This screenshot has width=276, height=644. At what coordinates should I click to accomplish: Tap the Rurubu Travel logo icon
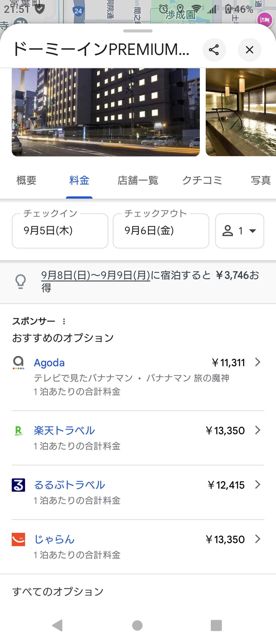(18, 485)
